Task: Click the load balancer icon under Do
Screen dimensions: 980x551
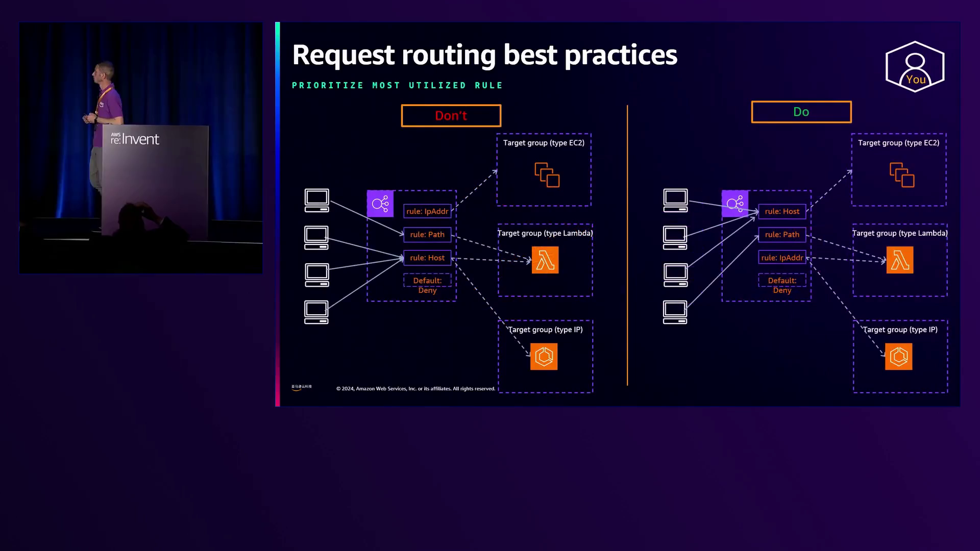Action: pyautogui.click(x=734, y=204)
